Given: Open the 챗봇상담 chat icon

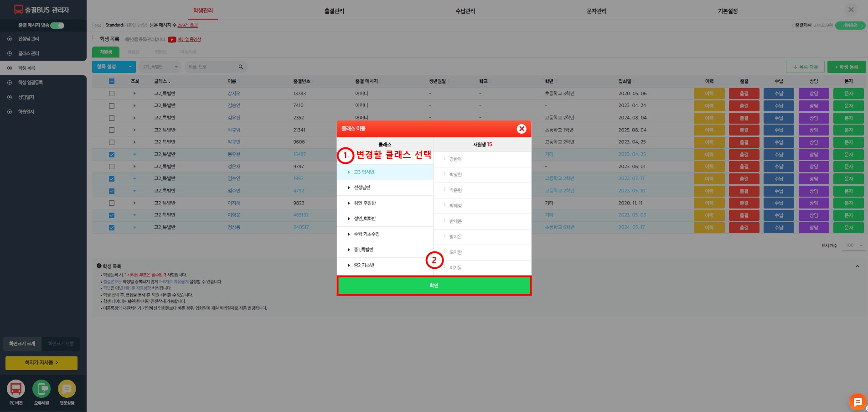Looking at the screenshot, I should 67,389.
